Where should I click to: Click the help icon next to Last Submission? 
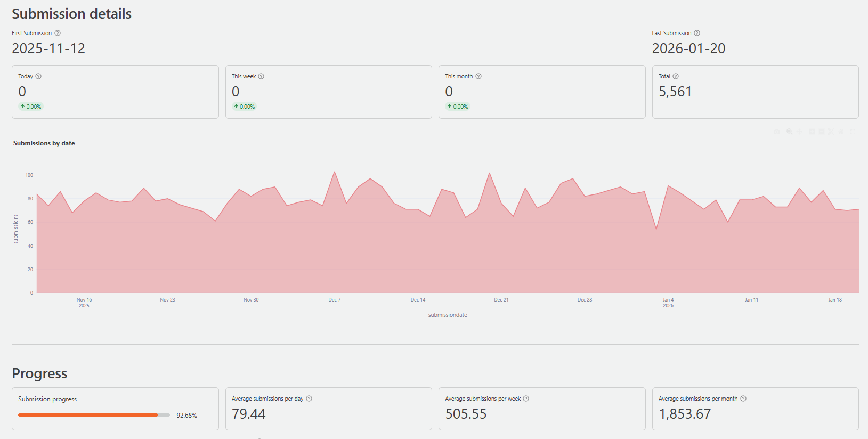(x=697, y=33)
